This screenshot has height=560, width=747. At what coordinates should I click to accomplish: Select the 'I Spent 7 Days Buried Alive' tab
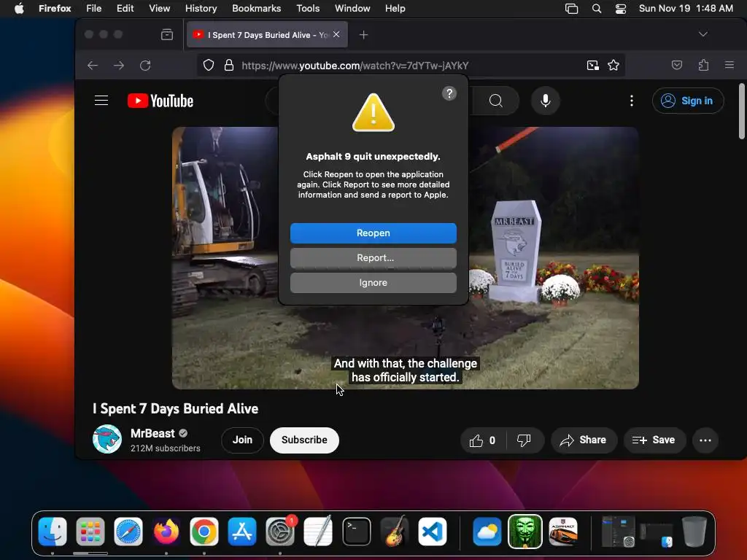click(x=267, y=35)
